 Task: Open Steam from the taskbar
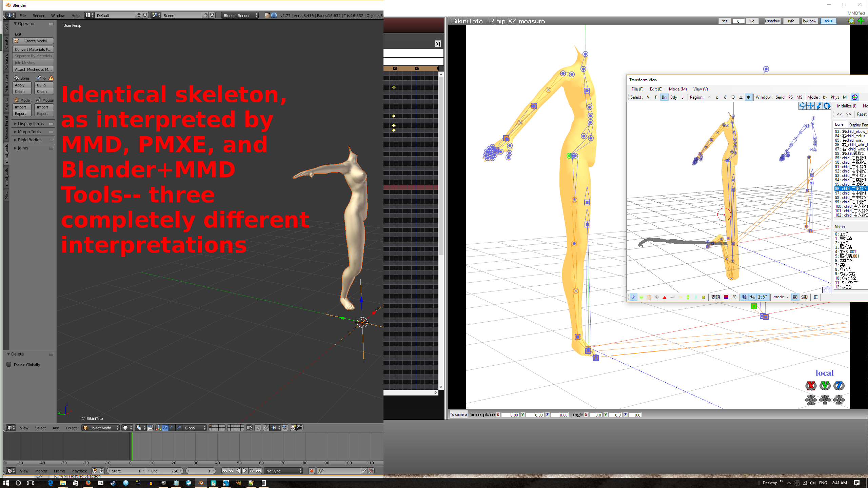(x=113, y=483)
